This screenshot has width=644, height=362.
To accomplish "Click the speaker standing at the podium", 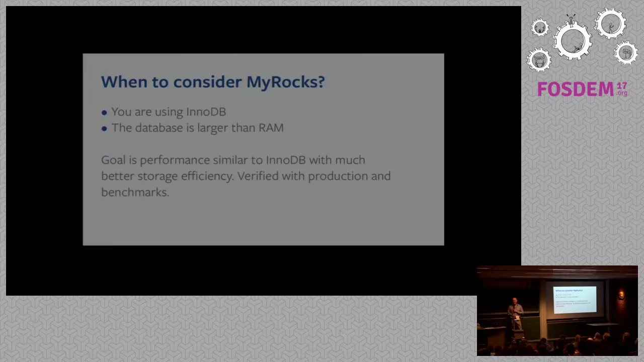I will tap(515, 314).
